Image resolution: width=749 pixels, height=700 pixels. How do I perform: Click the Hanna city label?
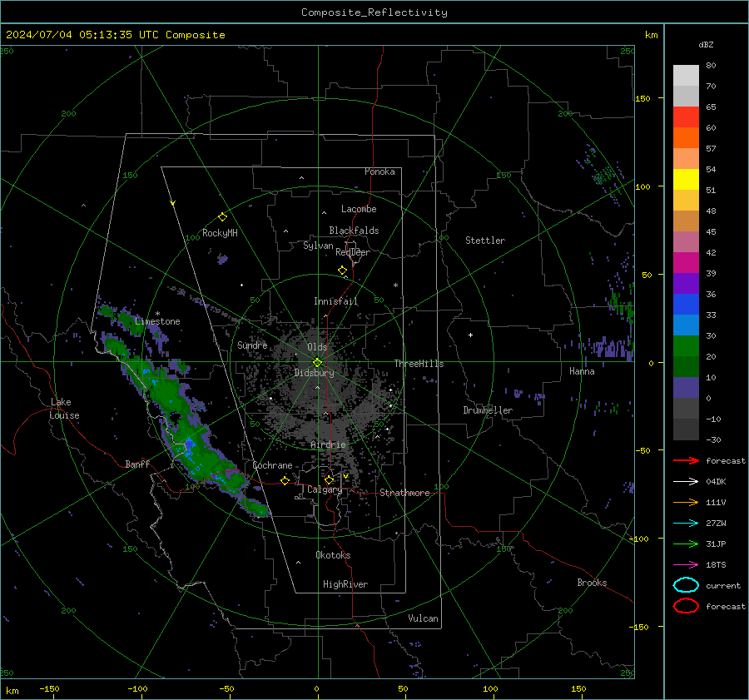(x=582, y=371)
